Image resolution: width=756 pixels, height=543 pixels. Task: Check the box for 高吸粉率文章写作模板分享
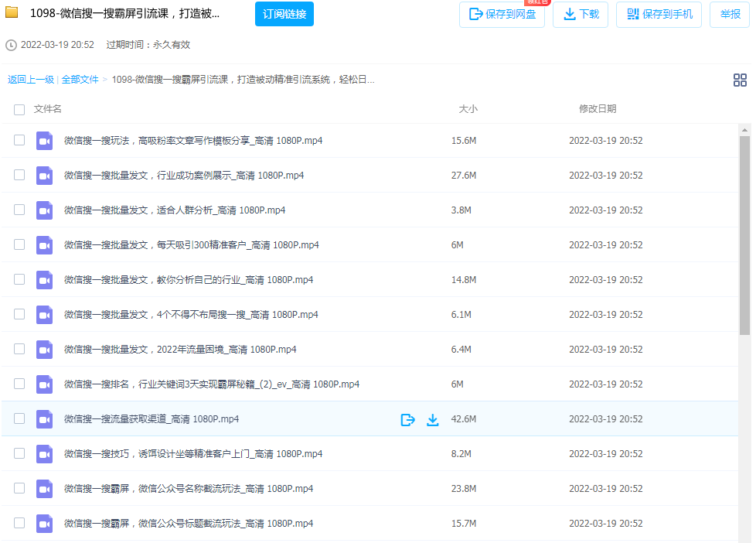click(19, 140)
